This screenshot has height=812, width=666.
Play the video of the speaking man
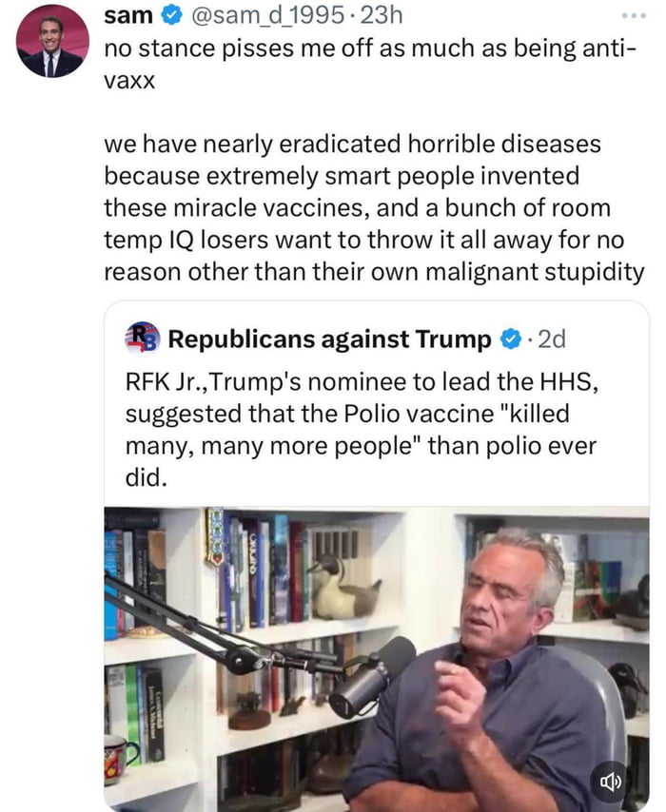(x=376, y=656)
